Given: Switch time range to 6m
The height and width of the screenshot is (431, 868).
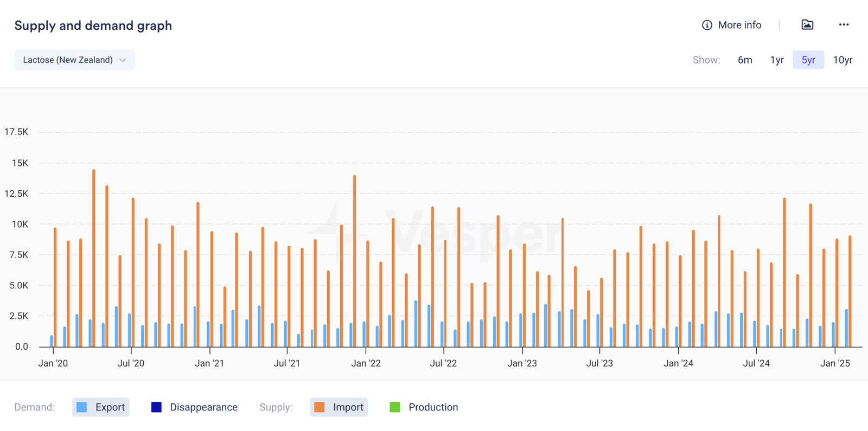Looking at the screenshot, I should 745,60.
